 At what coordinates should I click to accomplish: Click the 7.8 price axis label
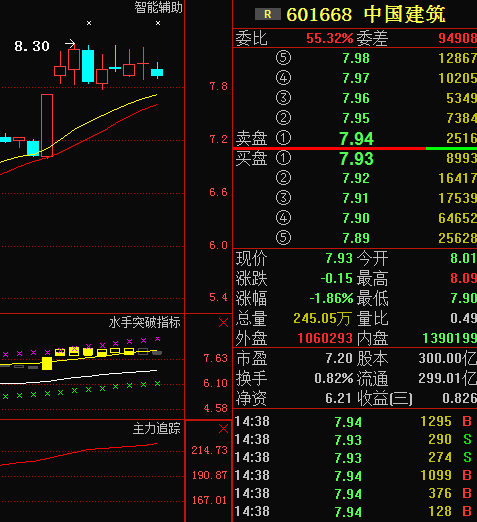point(218,86)
